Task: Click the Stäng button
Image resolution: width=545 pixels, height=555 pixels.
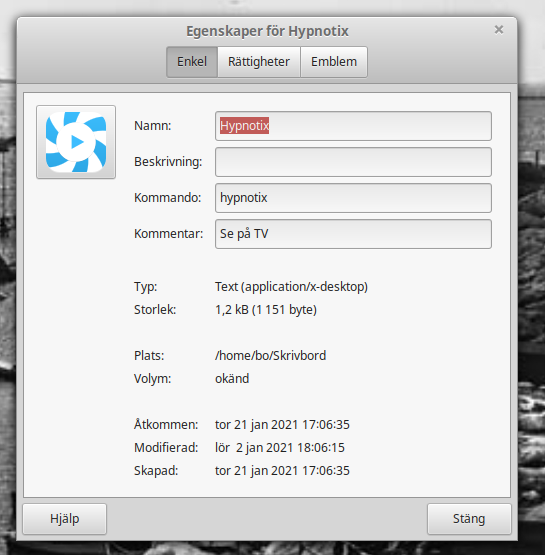Action: [x=469, y=519]
